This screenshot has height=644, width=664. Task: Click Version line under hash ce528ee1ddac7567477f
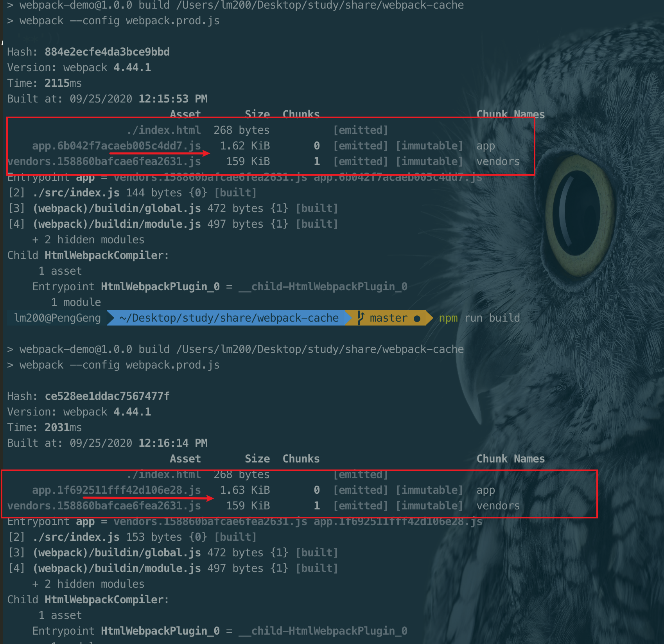(x=79, y=412)
